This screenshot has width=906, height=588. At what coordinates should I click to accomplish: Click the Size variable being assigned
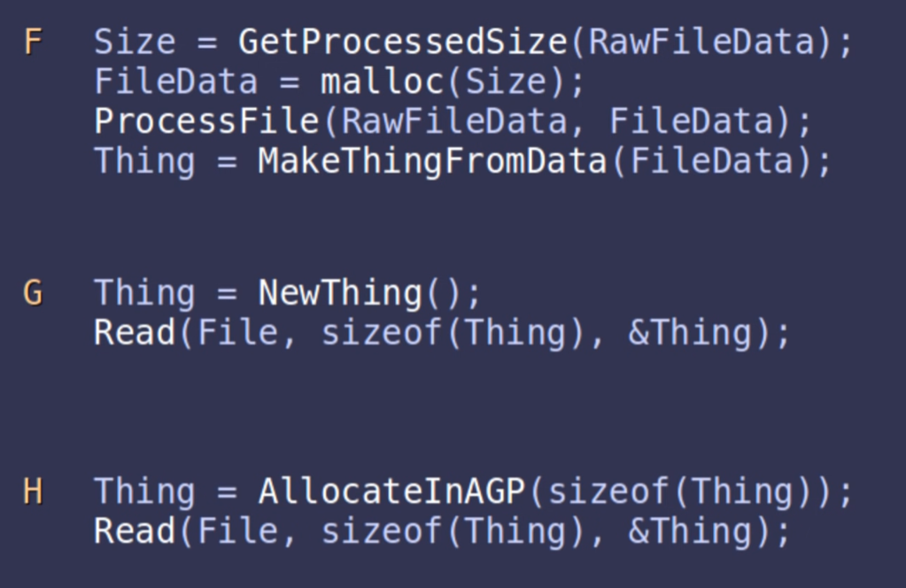point(136,43)
